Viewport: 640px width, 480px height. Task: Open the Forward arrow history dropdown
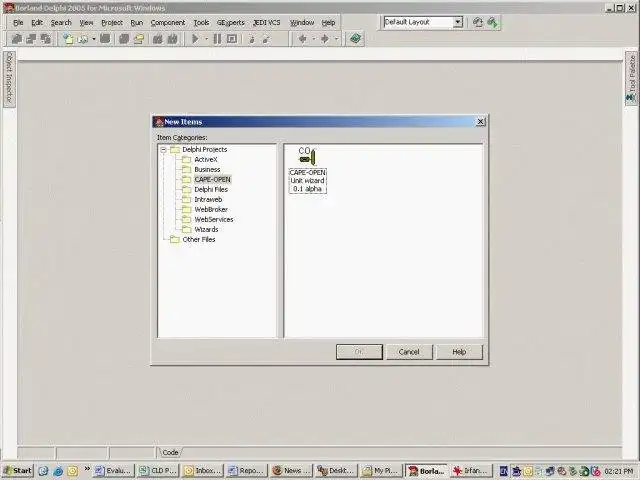click(x=336, y=39)
